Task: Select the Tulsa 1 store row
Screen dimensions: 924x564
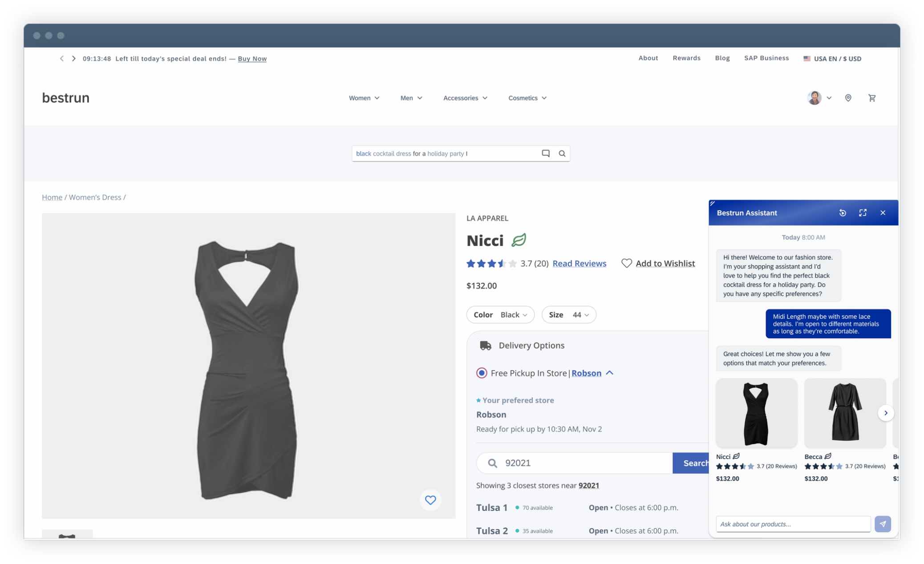Action: point(577,508)
